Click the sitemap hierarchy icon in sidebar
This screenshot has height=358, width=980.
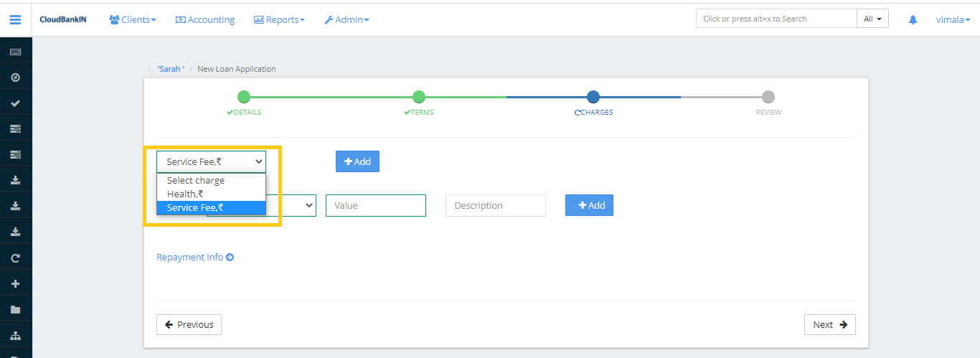click(x=15, y=336)
